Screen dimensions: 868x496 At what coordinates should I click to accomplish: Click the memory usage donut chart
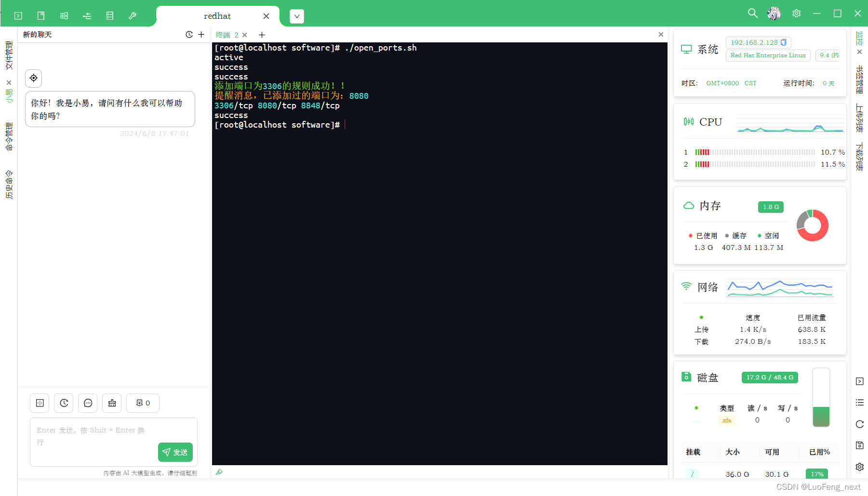coord(813,225)
